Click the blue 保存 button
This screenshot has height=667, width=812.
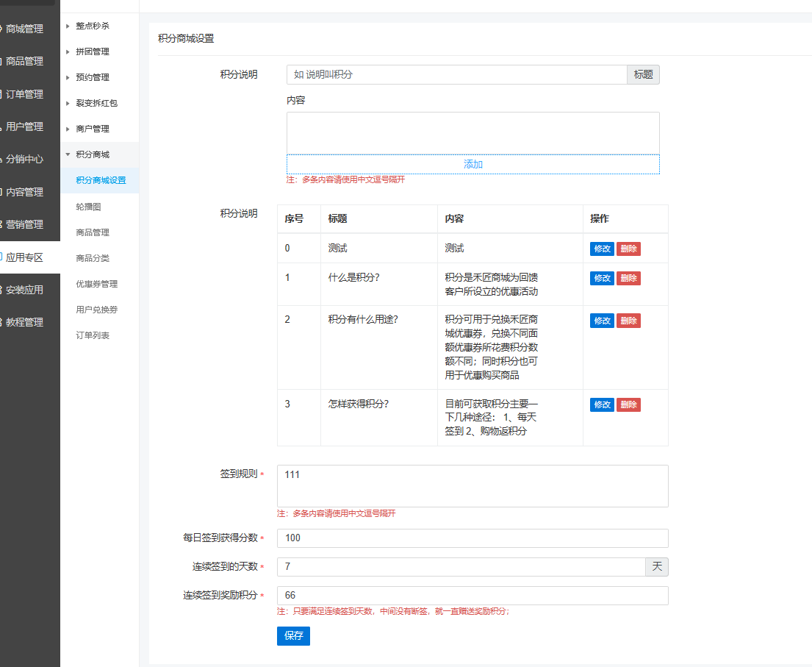click(x=294, y=636)
